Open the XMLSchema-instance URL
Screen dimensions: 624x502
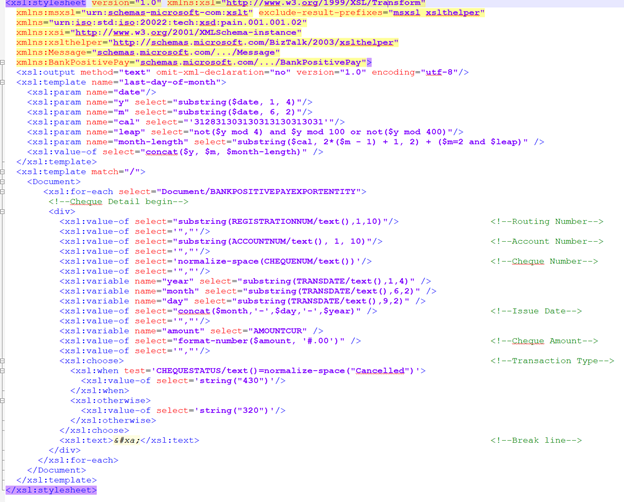click(185, 33)
